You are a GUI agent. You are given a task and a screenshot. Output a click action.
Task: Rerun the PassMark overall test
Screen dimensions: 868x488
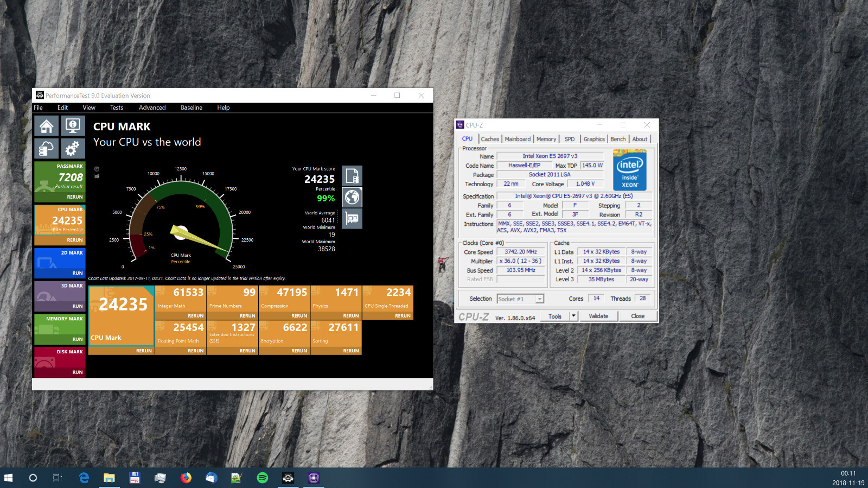(x=75, y=197)
